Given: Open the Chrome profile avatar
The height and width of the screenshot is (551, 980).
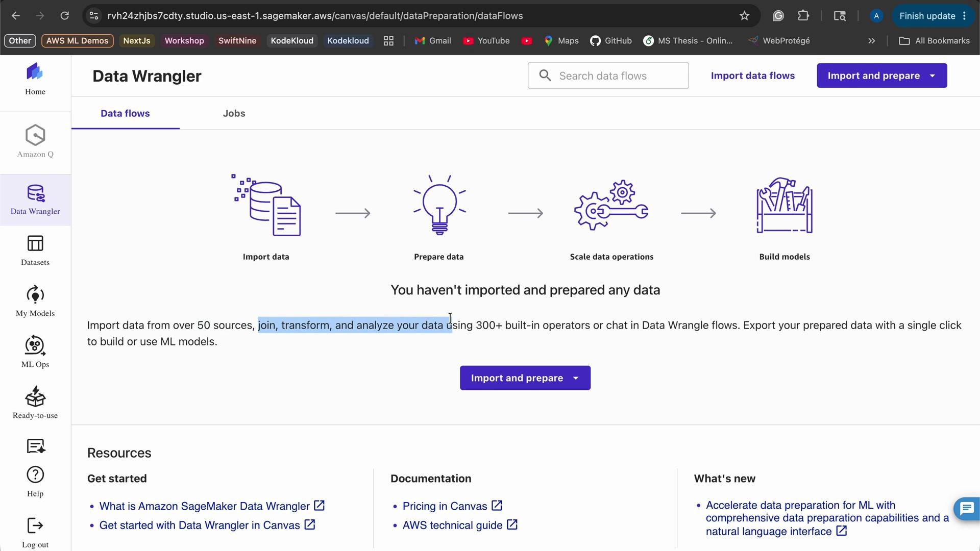Looking at the screenshot, I should click(x=876, y=16).
